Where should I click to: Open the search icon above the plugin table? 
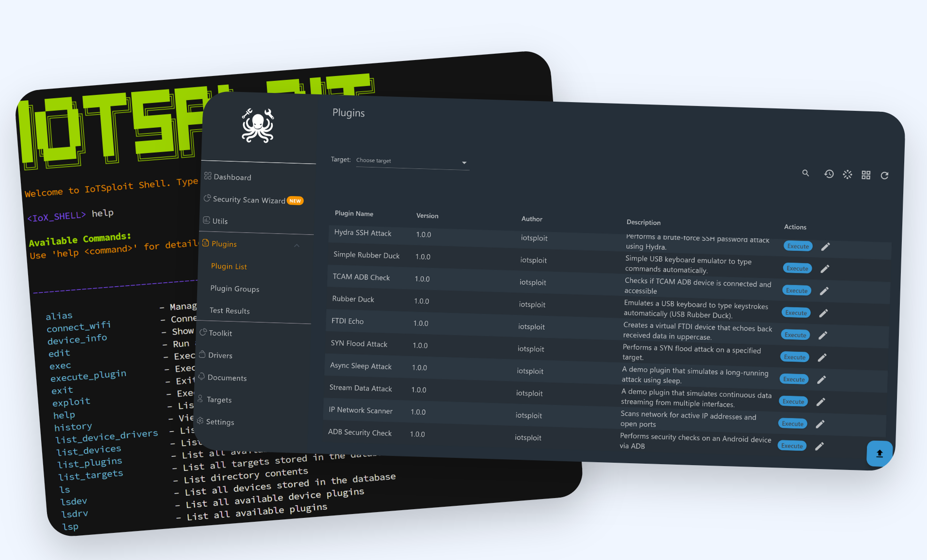(x=805, y=173)
